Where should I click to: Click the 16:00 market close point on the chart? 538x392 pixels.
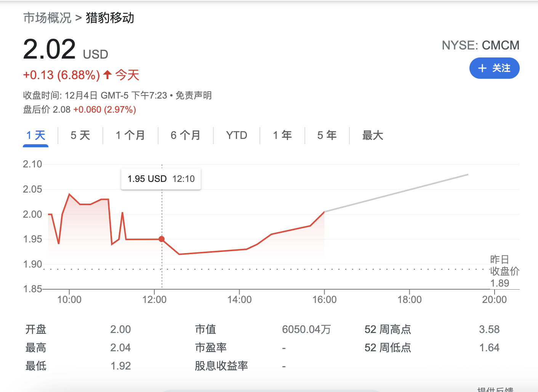pyautogui.click(x=324, y=212)
